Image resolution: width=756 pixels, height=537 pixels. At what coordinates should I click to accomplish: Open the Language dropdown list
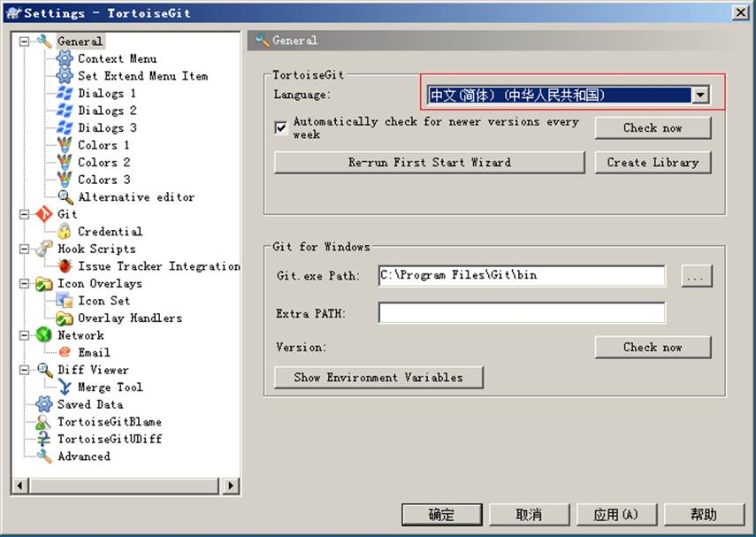click(700, 95)
